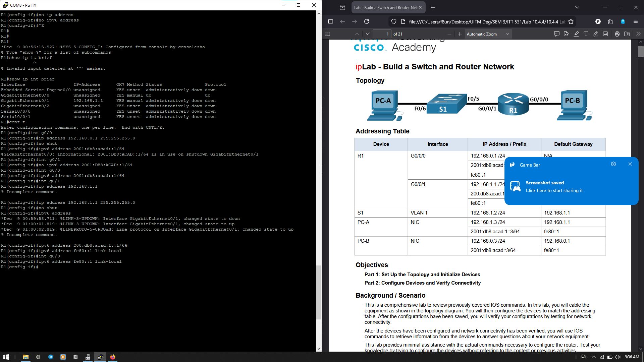Open Game Bar notification settings gear
The image size is (644, 362).
point(613,164)
